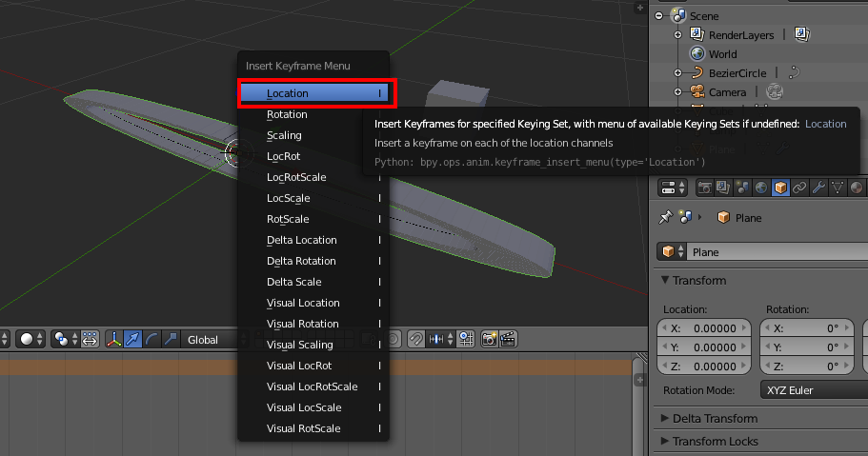This screenshot has height=456, width=868.
Task: Click the Scene icon in properties breadcrumb
Action: (x=685, y=217)
